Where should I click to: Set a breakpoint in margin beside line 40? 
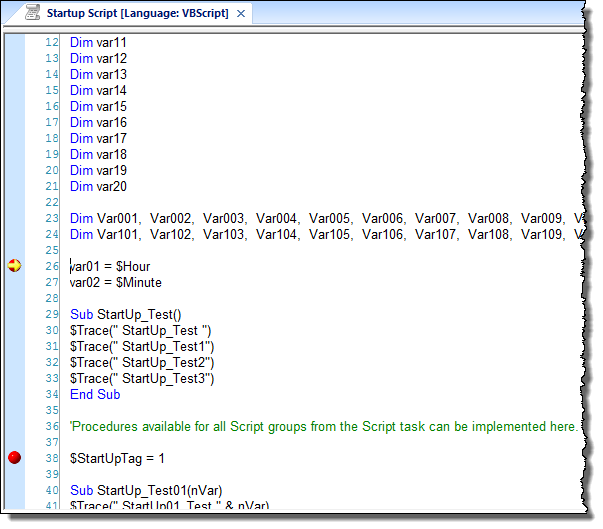15,491
